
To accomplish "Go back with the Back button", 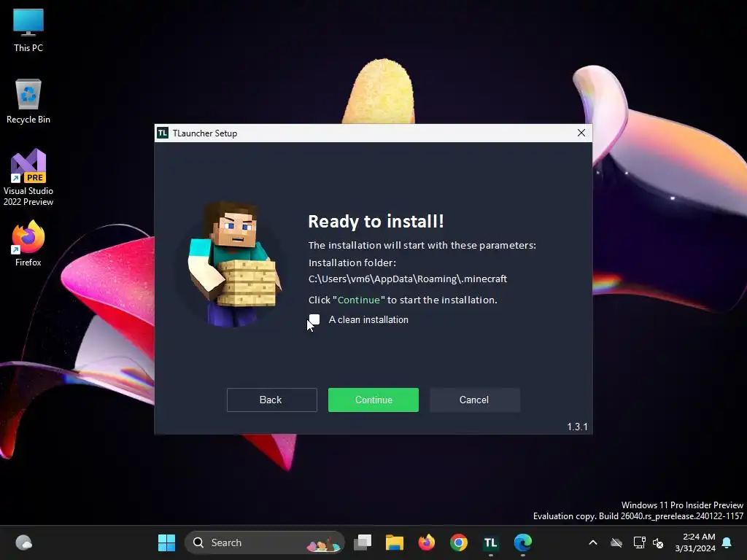I will point(271,400).
